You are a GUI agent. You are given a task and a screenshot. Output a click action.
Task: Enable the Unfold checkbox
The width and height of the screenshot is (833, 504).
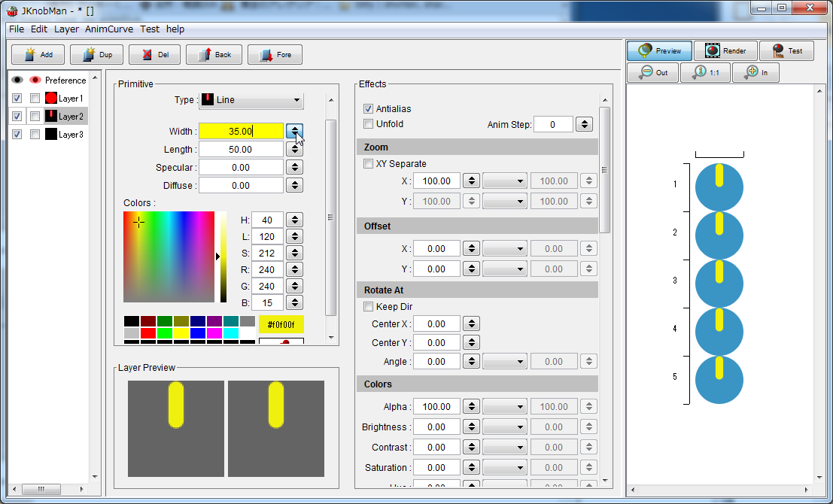coord(368,123)
